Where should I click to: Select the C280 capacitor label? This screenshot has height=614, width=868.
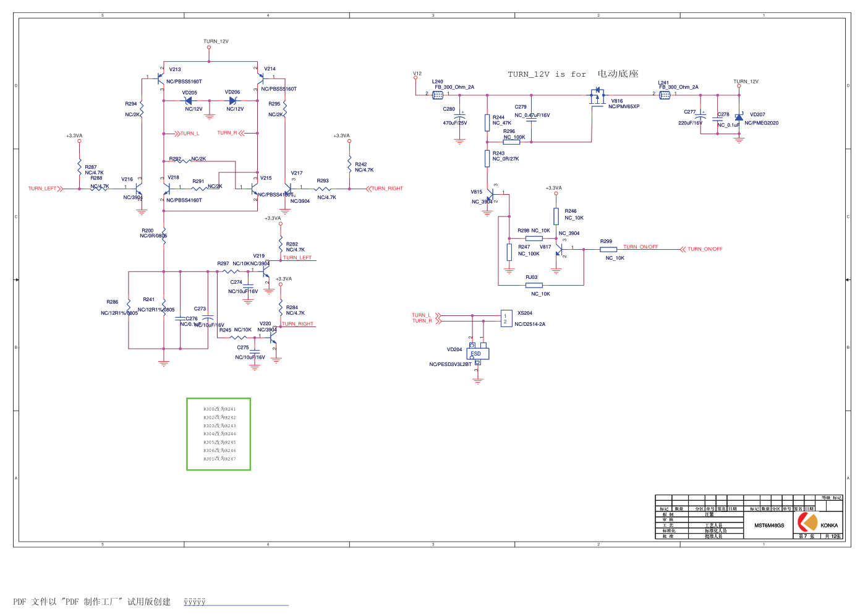(449, 109)
